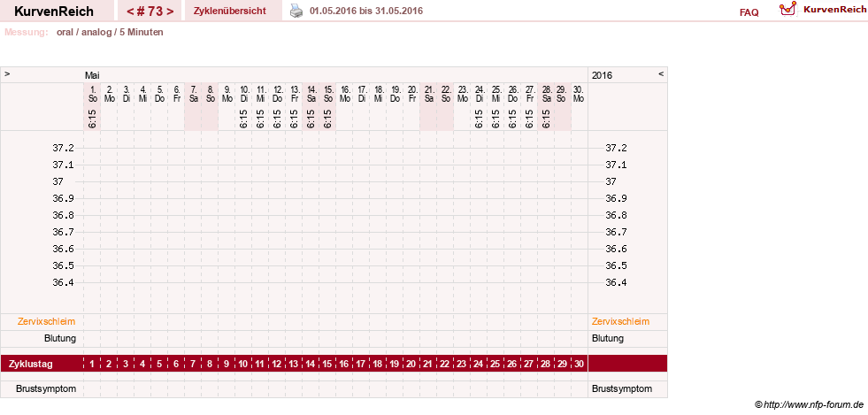Open the nfp-forum.de link at bottom
Screen dimensions: 868x415
click(x=809, y=404)
